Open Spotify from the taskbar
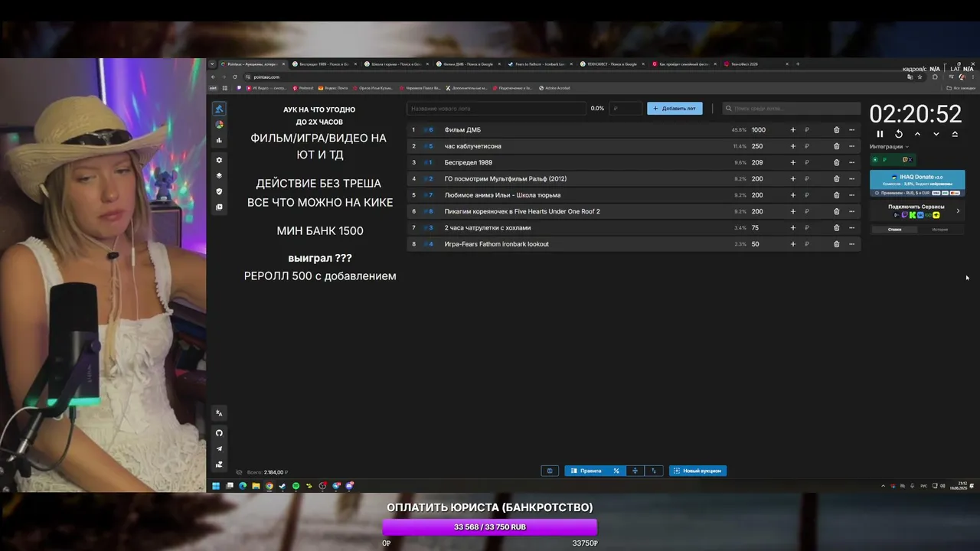 [x=296, y=486]
